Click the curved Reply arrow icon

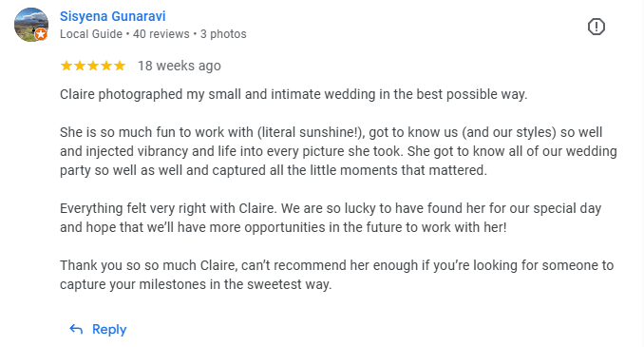click(x=76, y=329)
